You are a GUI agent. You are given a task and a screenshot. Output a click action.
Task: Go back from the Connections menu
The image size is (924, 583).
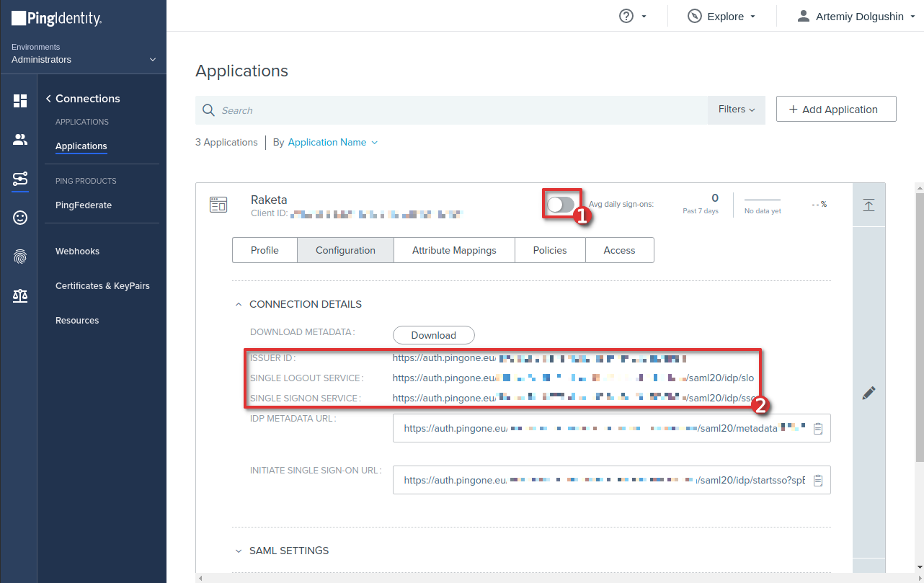click(48, 99)
